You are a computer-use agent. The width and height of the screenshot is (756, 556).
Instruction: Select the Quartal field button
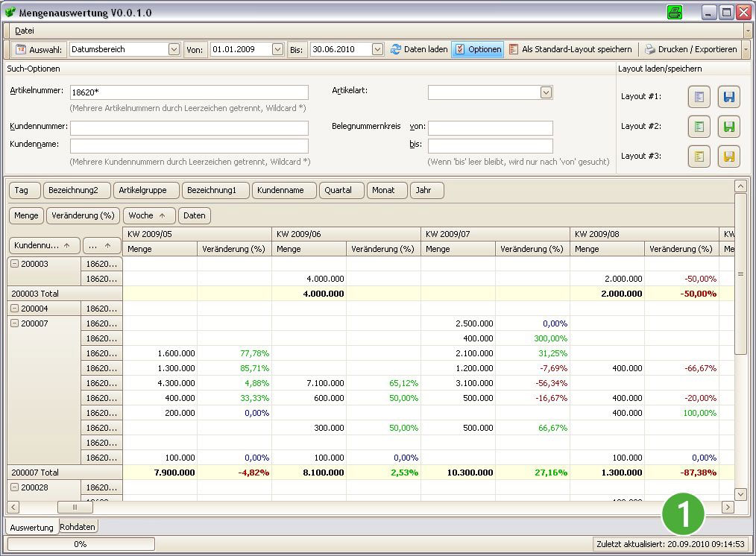341,190
